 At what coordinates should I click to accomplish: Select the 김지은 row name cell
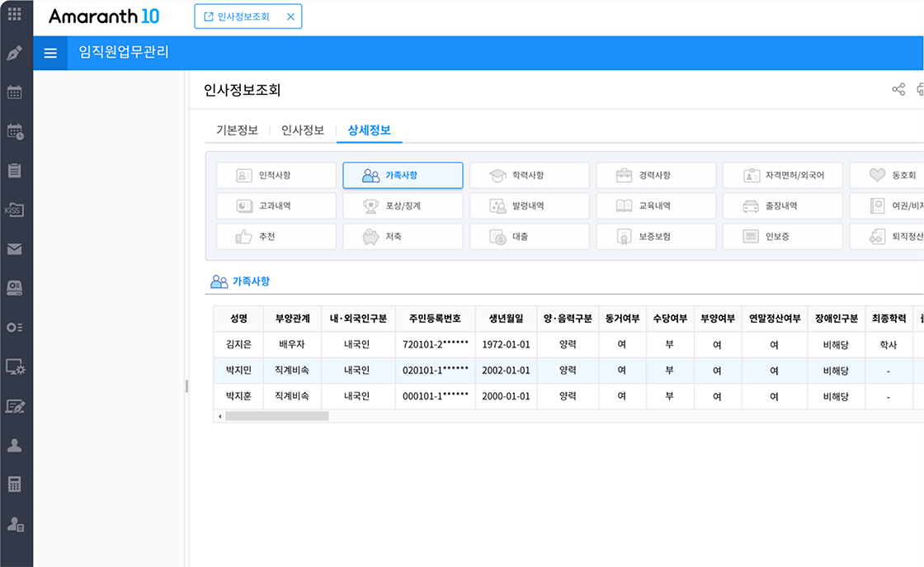[x=238, y=344]
